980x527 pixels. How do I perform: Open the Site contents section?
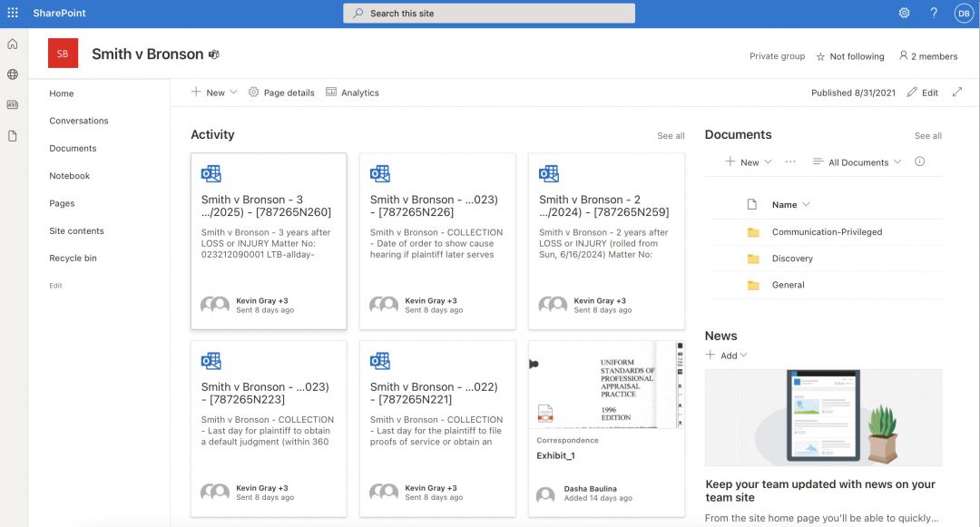[x=76, y=230]
